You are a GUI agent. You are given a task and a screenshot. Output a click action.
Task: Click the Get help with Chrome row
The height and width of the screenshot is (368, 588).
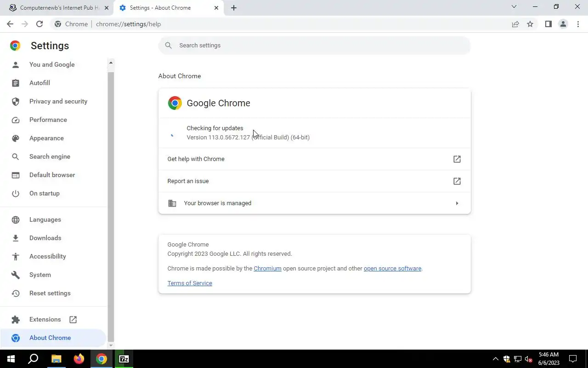pyautogui.click(x=315, y=159)
